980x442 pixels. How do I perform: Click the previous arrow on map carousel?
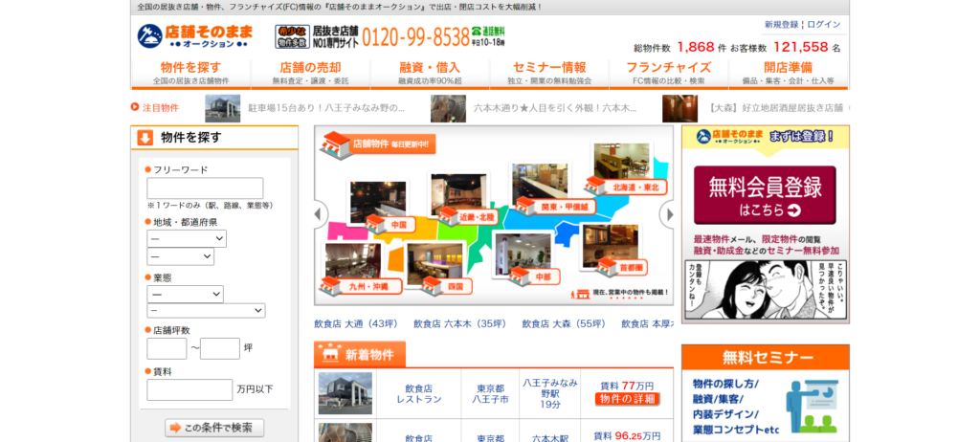pos(321,214)
